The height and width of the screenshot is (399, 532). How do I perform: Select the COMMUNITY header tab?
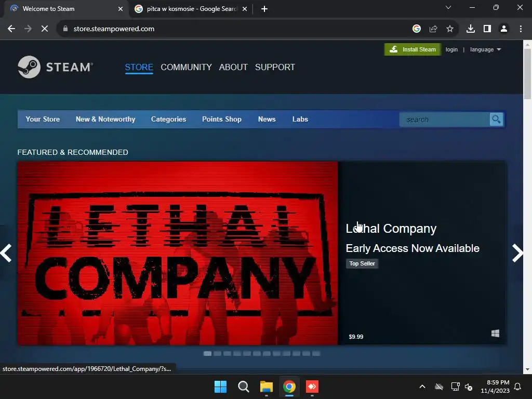click(x=187, y=67)
